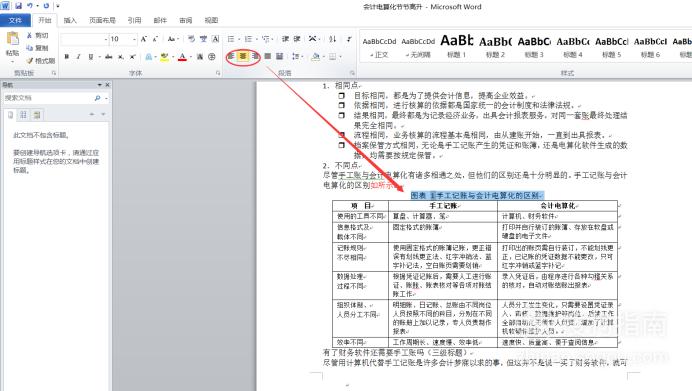Open line spacing dropdown
This screenshot has height=391, width=692.
pos(297,56)
